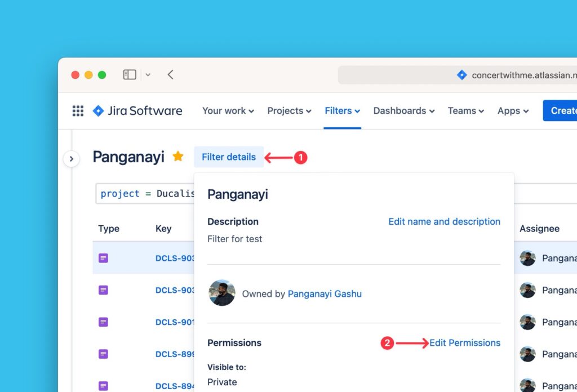Click the issue type icon beside DCLS-894
This screenshot has height=392, width=577.
103,385
